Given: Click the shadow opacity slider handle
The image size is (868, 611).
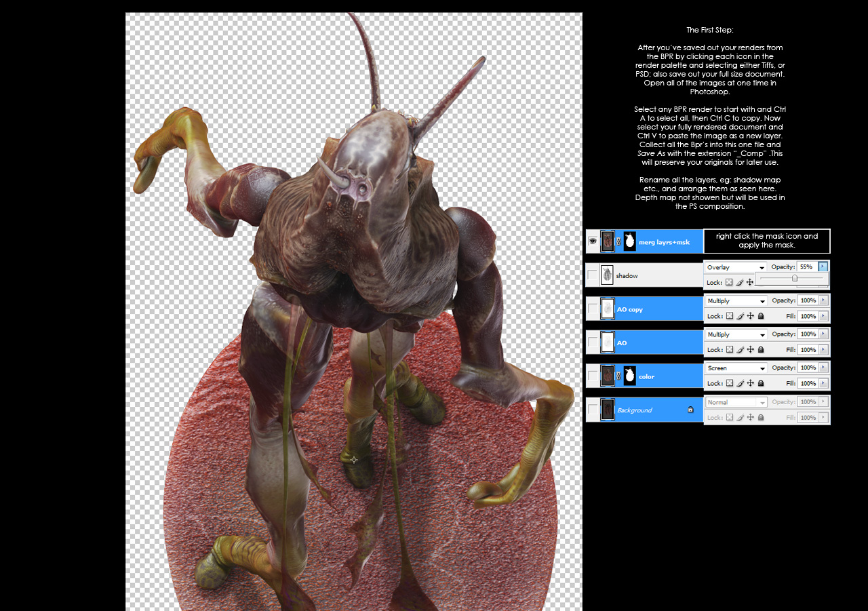Looking at the screenshot, I should [795, 278].
